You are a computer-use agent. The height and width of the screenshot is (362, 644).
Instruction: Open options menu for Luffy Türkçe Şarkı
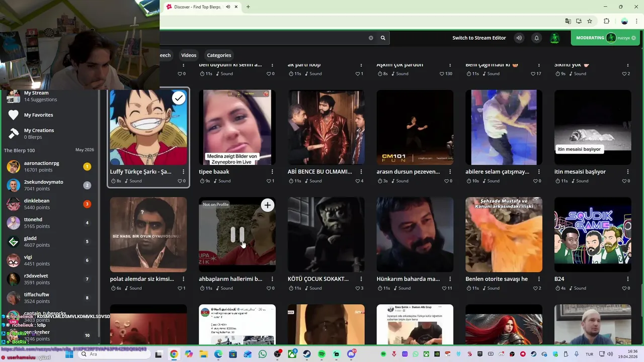coord(183,172)
